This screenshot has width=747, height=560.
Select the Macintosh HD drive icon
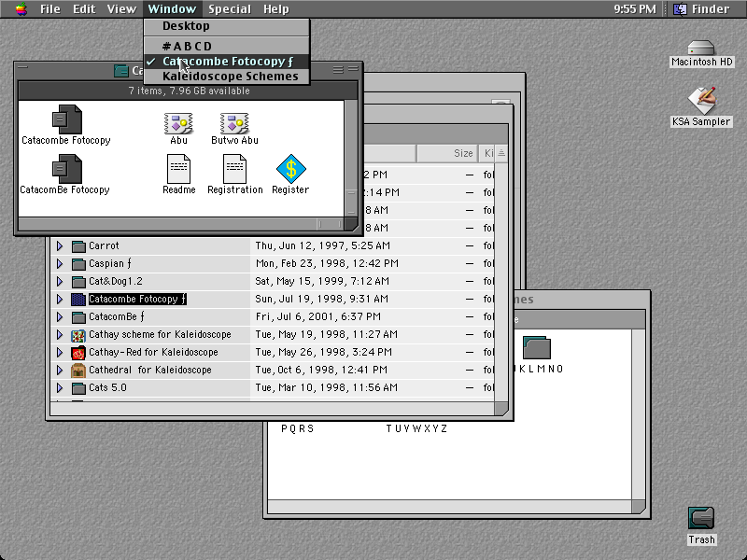tap(701, 48)
